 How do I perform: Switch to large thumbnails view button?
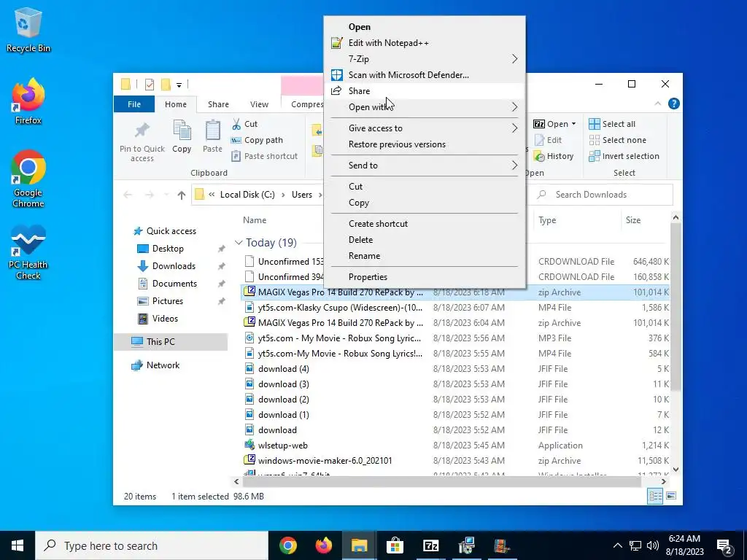[671, 496]
